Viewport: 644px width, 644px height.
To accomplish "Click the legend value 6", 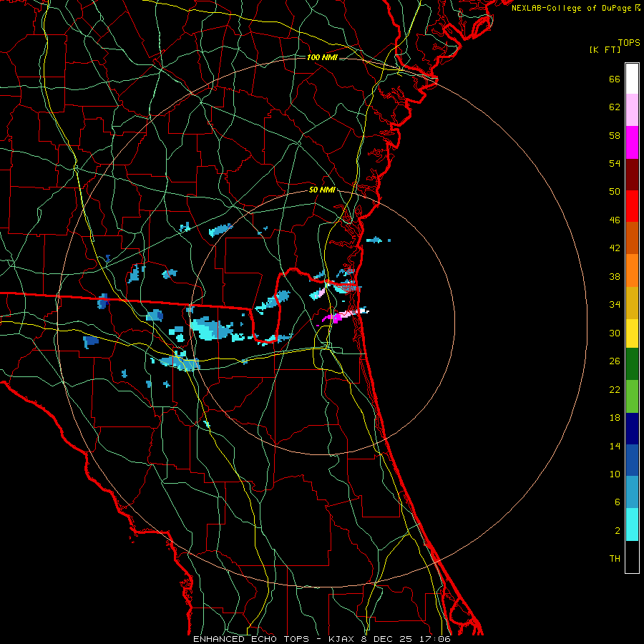I will 618,502.
